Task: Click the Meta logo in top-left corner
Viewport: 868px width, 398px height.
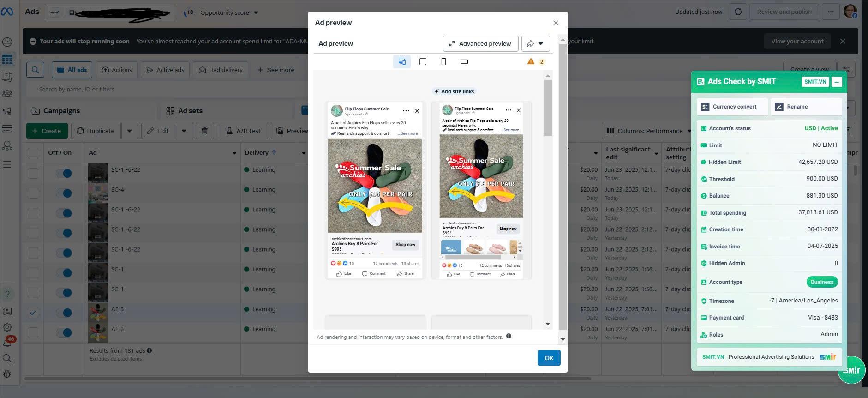Action: click(7, 12)
